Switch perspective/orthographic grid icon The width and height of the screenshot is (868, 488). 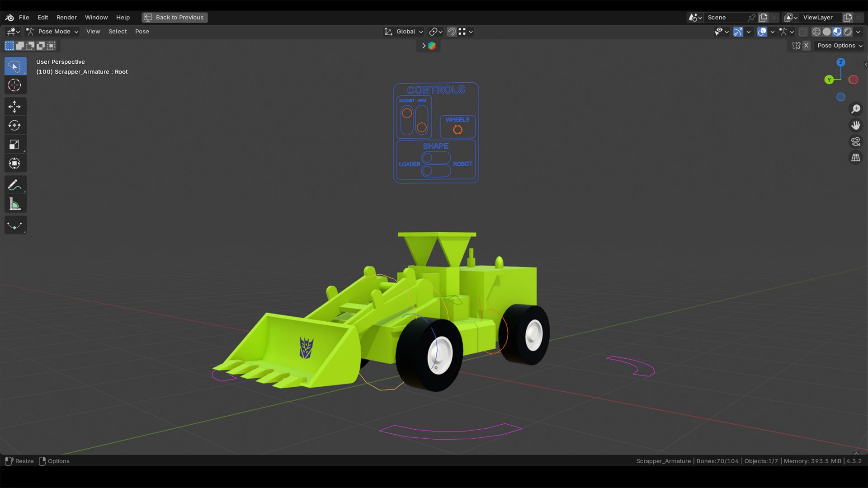click(856, 158)
